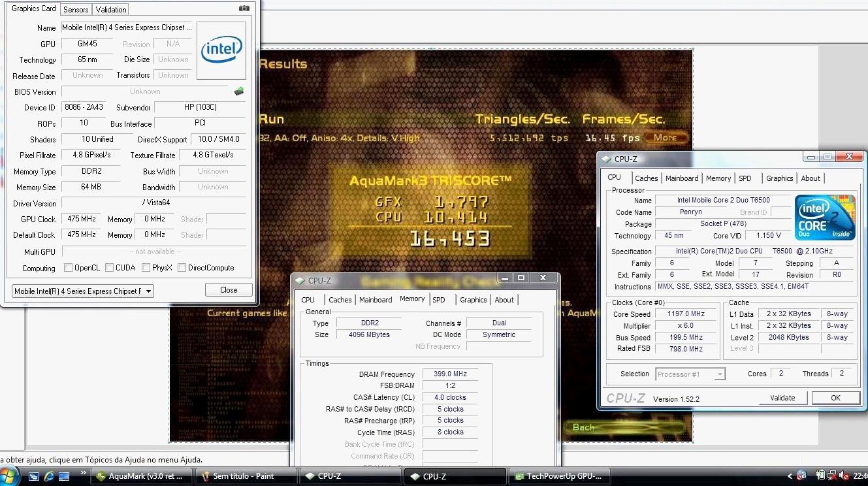Click the CAS# Latency 4.0 clocks value

pos(450,398)
